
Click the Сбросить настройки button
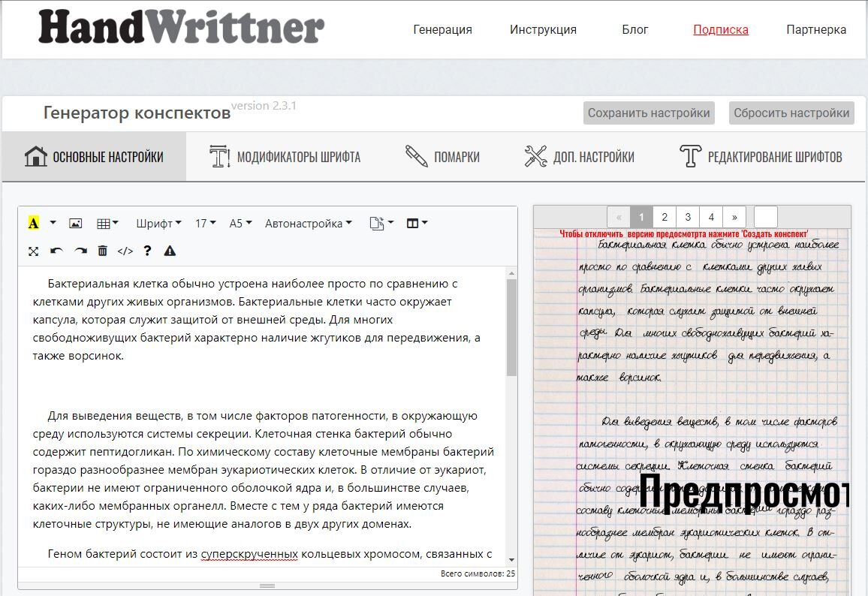click(x=791, y=113)
